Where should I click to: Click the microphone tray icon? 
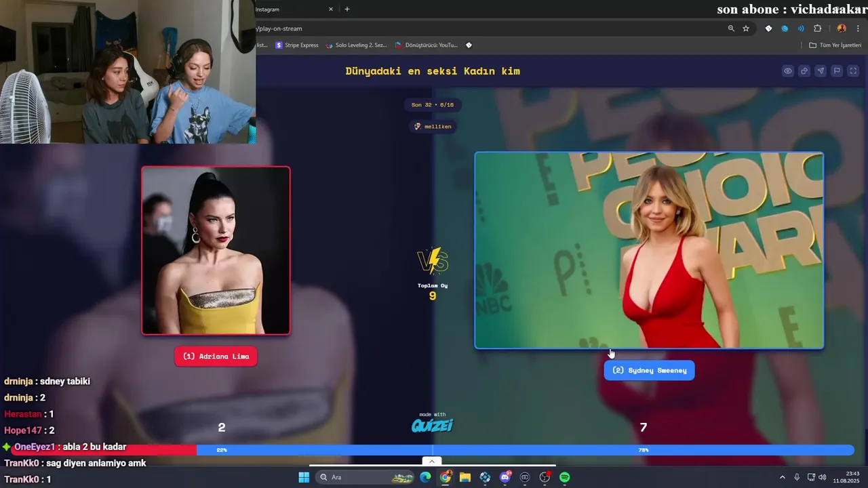(797, 477)
